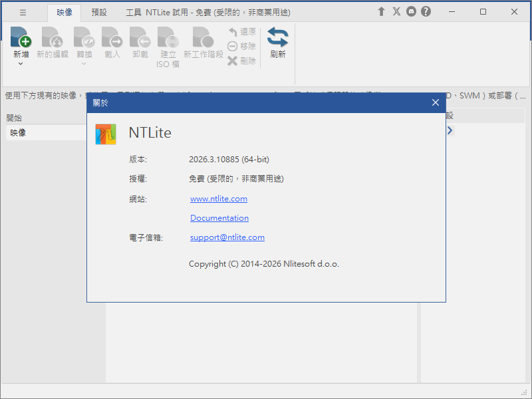Open the 工具 (Tools) ribbon tab

(133, 11)
